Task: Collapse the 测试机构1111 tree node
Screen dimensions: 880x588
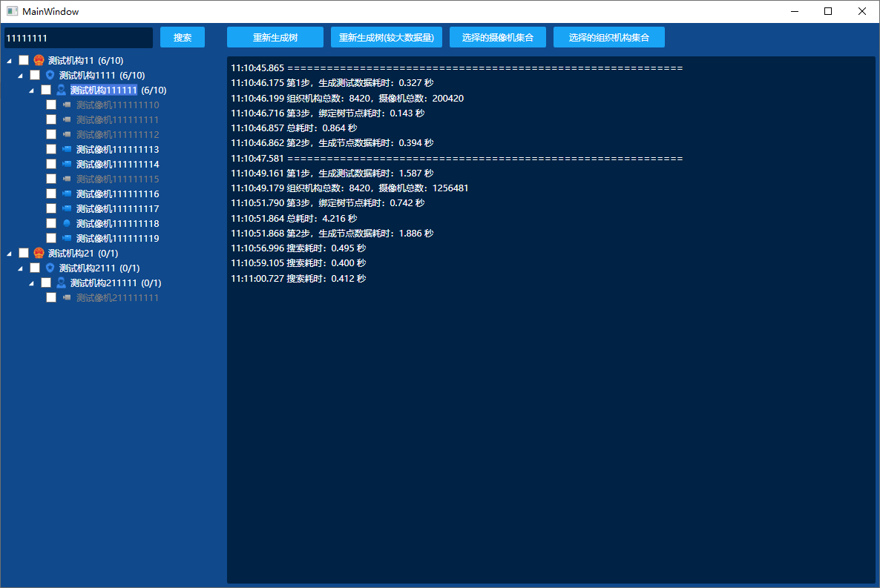Action: click(20, 76)
